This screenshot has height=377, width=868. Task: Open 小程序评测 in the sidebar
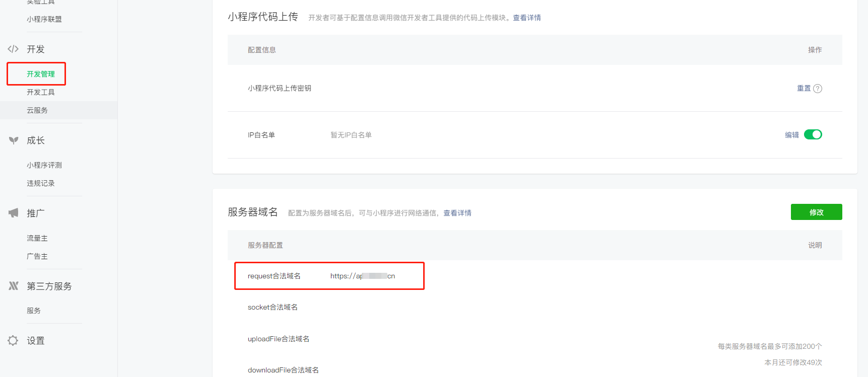(x=44, y=165)
